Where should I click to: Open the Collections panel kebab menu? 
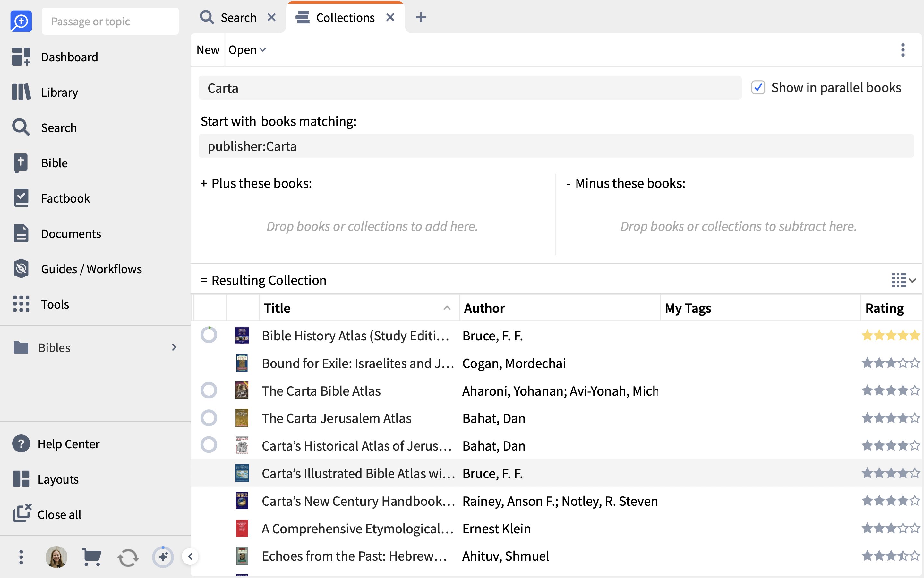pyautogui.click(x=903, y=50)
